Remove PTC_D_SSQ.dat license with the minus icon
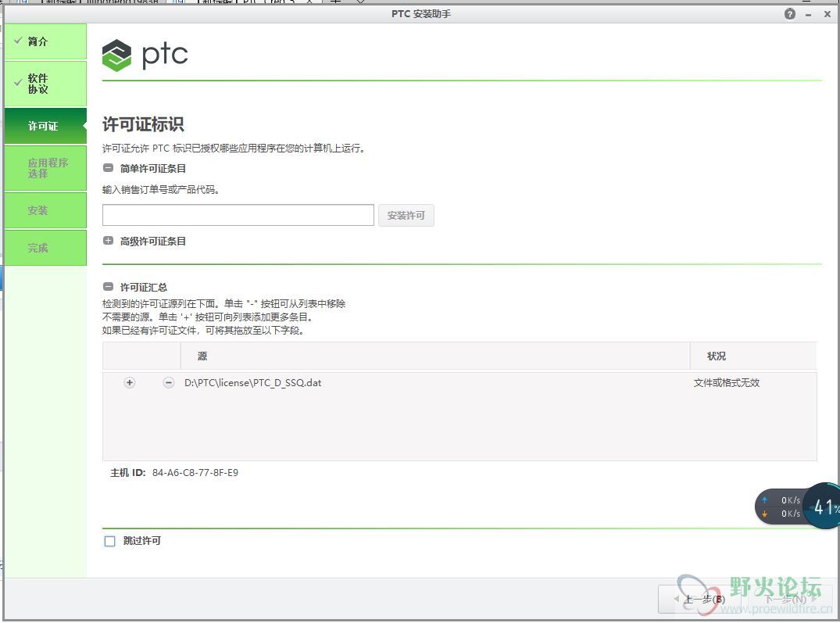Screen dimensions: 840x623 pos(169,382)
